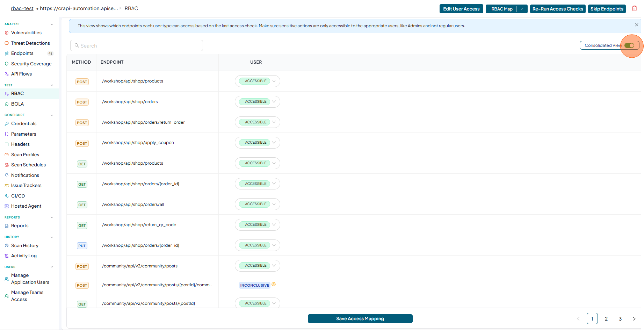Click Save Access Mapping button
This screenshot has width=644, height=330.
tap(360, 318)
